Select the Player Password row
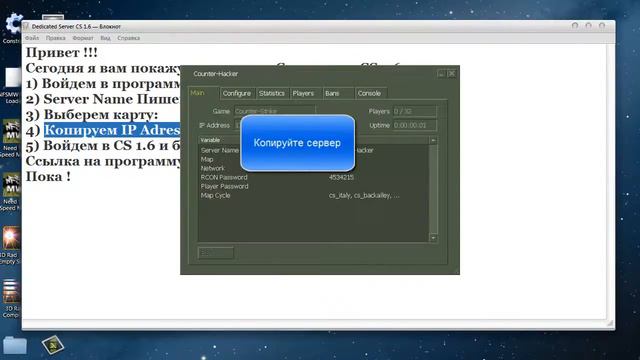 pyautogui.click(x=313, y=186)
